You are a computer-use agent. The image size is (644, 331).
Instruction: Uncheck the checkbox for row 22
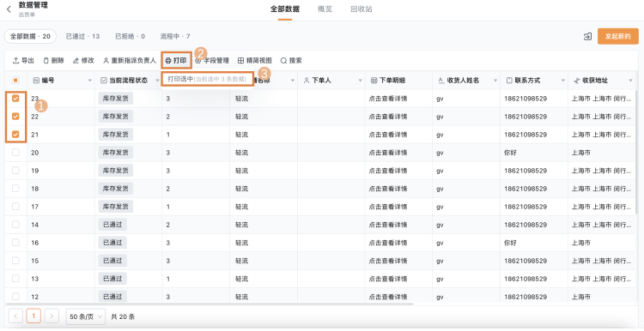(x=15, y=117)
